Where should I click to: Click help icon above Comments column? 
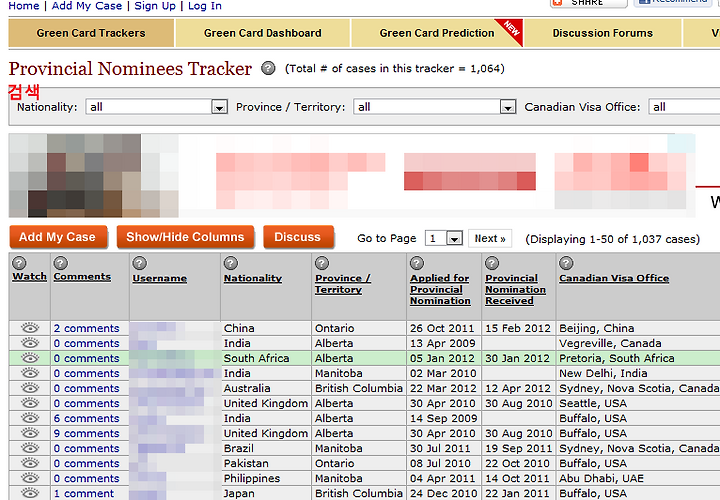tap(61, 263)
